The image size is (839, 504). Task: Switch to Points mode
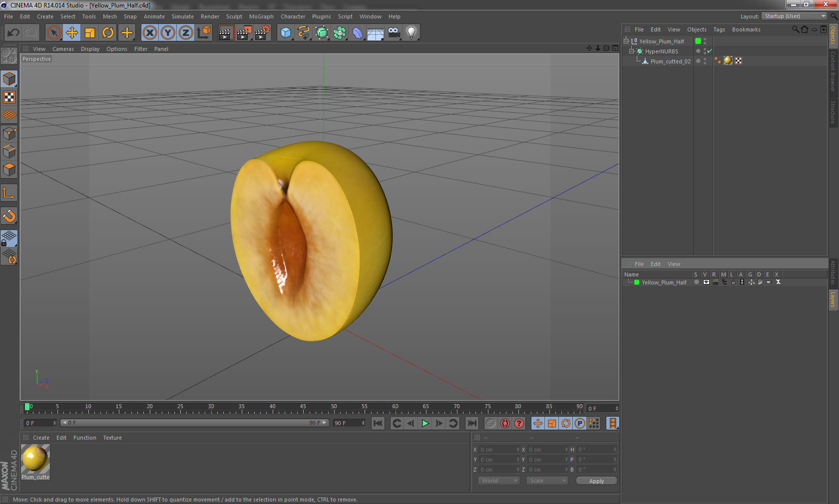tap(9, 133)
